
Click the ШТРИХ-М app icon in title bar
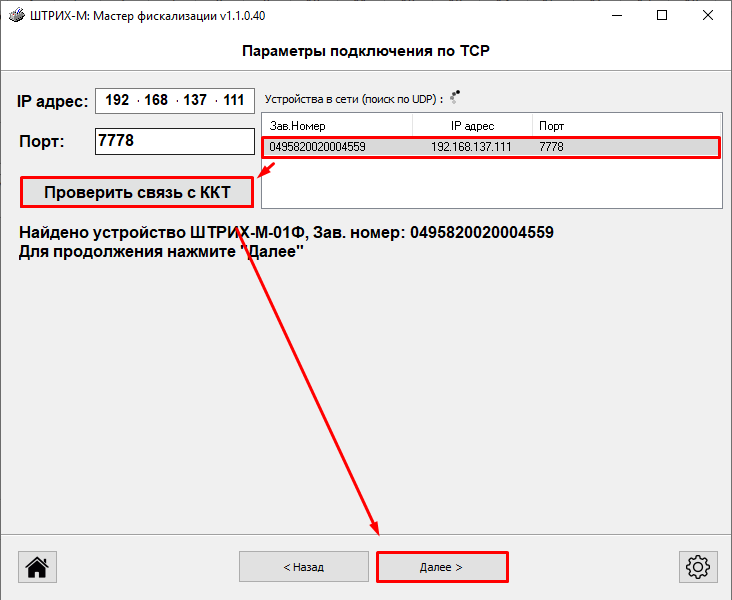[16, 16]
